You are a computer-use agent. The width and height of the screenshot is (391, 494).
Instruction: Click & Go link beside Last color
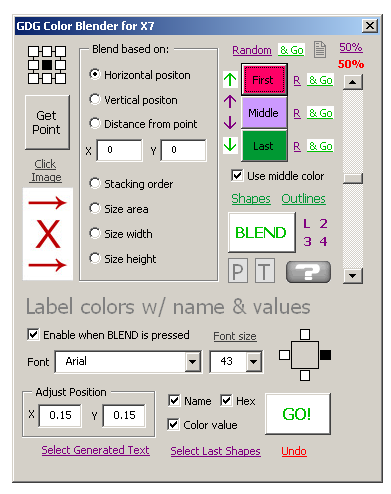320,146
